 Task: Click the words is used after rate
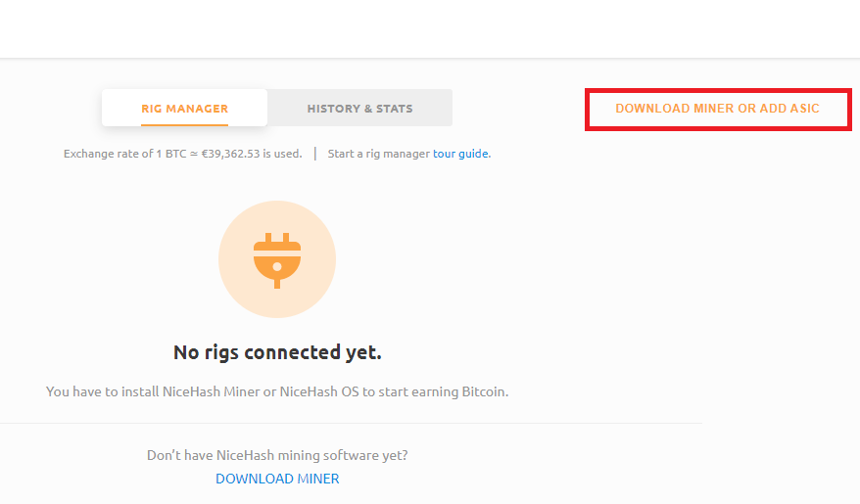[282, 154]
